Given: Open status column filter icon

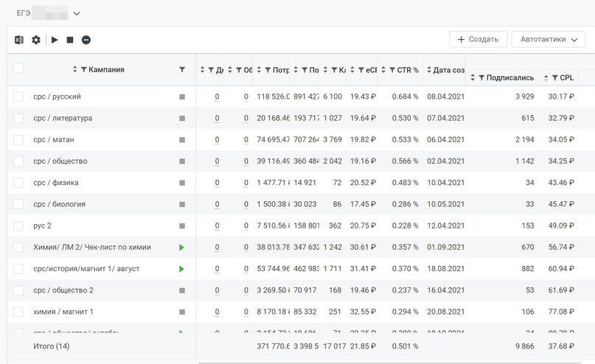Looking at the screenshot, I should tap(182, 69).
